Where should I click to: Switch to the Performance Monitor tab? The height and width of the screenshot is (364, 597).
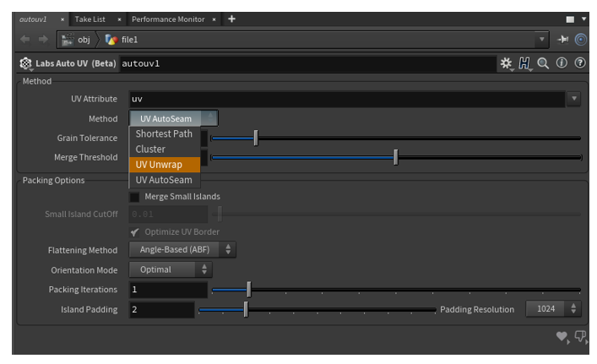click(x=168, y=19)
